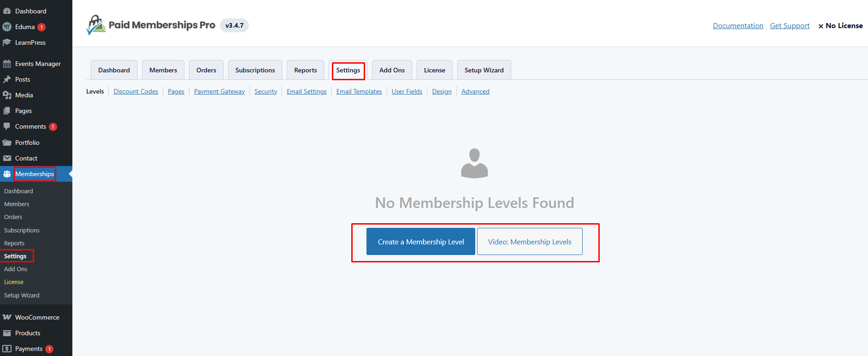
Task: Open Add Ons in Memberships submenu
Action: coord(16,269)
